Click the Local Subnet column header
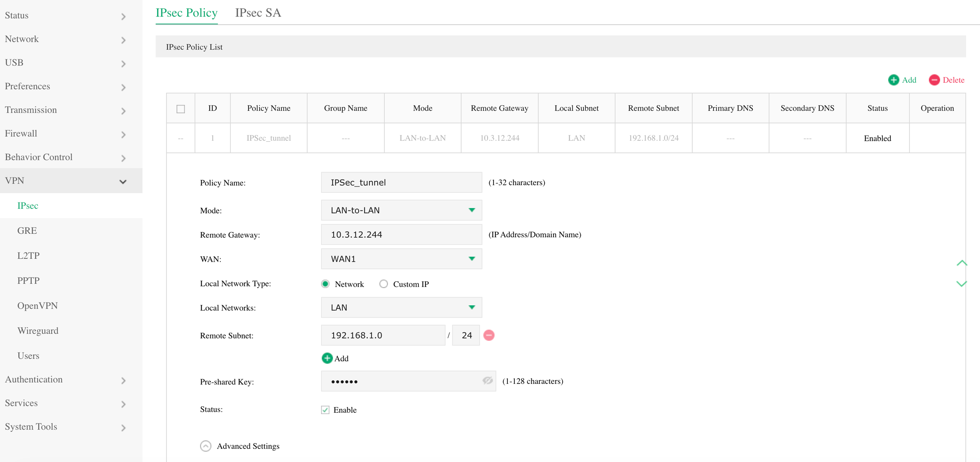The image size is (980, 462). (x=576, y=108)
